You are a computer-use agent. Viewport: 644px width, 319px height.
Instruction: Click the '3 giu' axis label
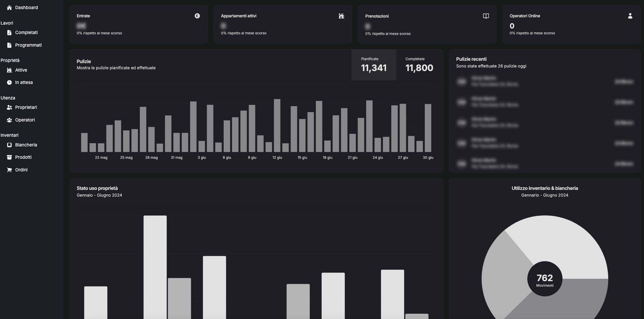click(x=202, y=158)
